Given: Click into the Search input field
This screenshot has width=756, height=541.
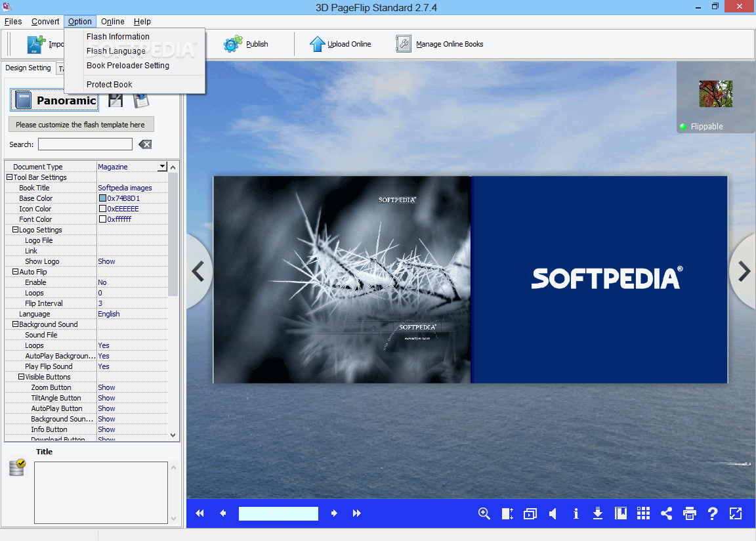Looking at the screenshot, I should click(x=85, y=144).
